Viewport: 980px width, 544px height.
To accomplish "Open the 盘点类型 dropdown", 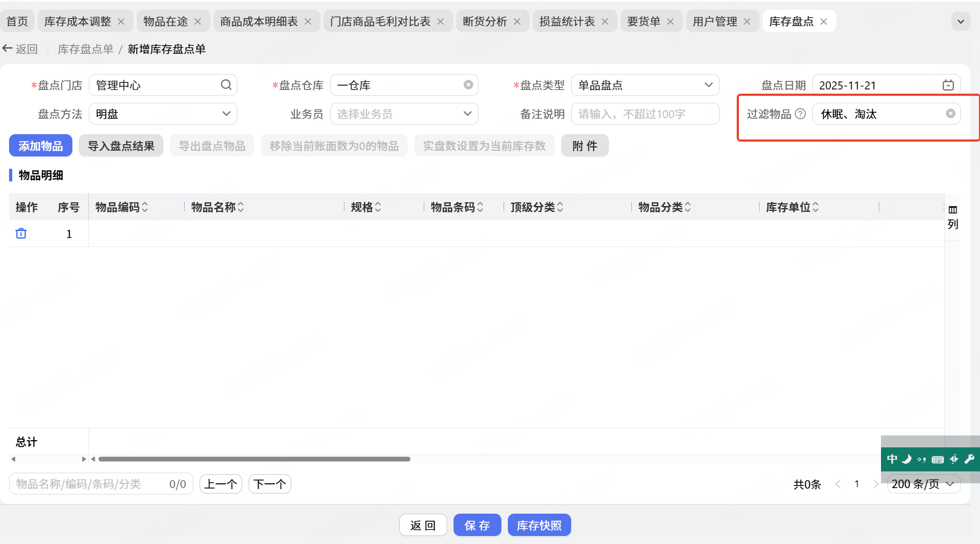I will click(645, 85).
